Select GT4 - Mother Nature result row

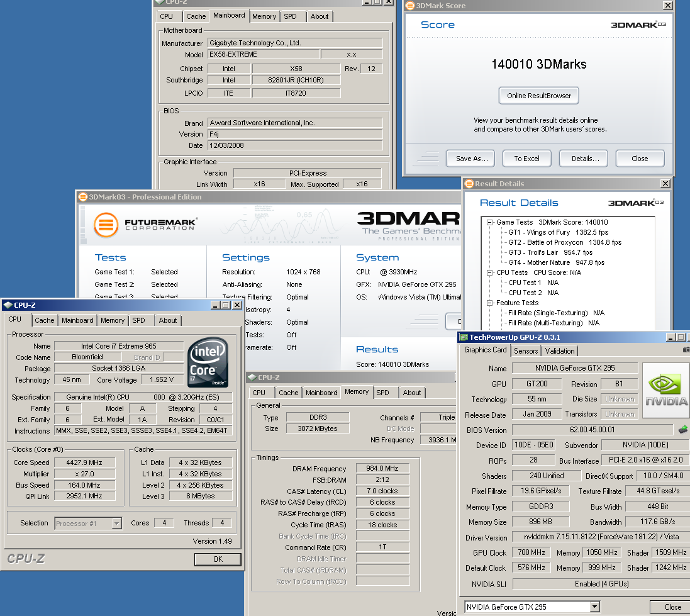pyautogui.click(x=556, y=262)
